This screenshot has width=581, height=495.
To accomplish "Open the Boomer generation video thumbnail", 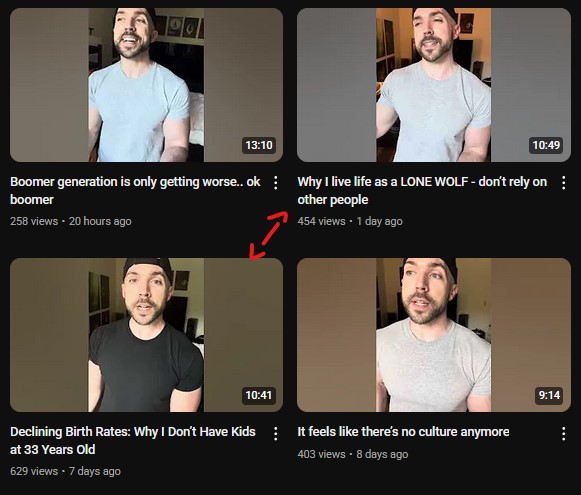I will coord(146,85).
